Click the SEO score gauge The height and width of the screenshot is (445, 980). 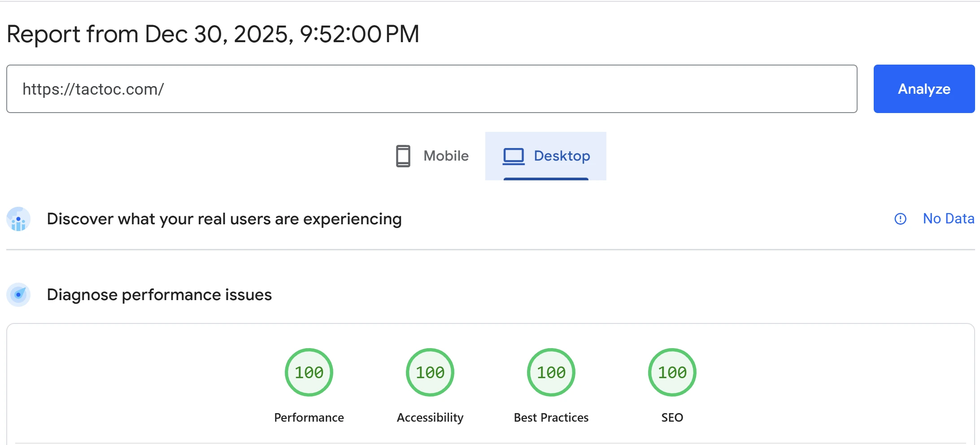672,372
